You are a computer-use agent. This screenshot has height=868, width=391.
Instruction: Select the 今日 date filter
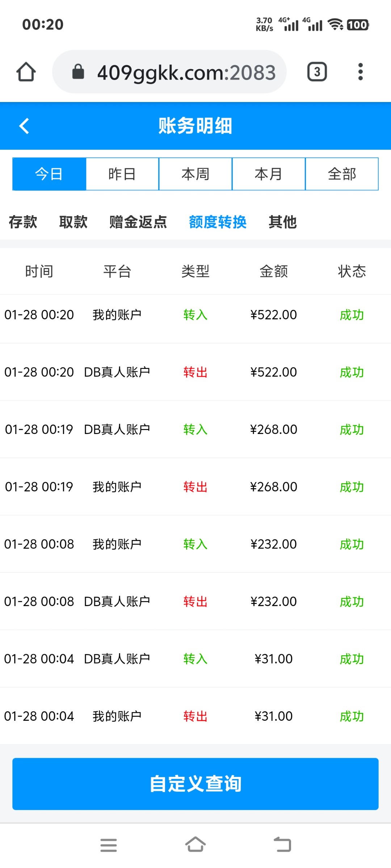click(49, 174)
